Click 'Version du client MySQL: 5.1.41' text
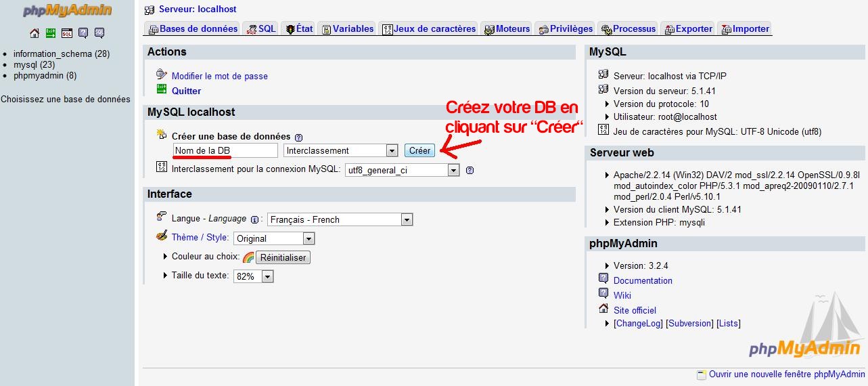 click(x=677, y=209)
